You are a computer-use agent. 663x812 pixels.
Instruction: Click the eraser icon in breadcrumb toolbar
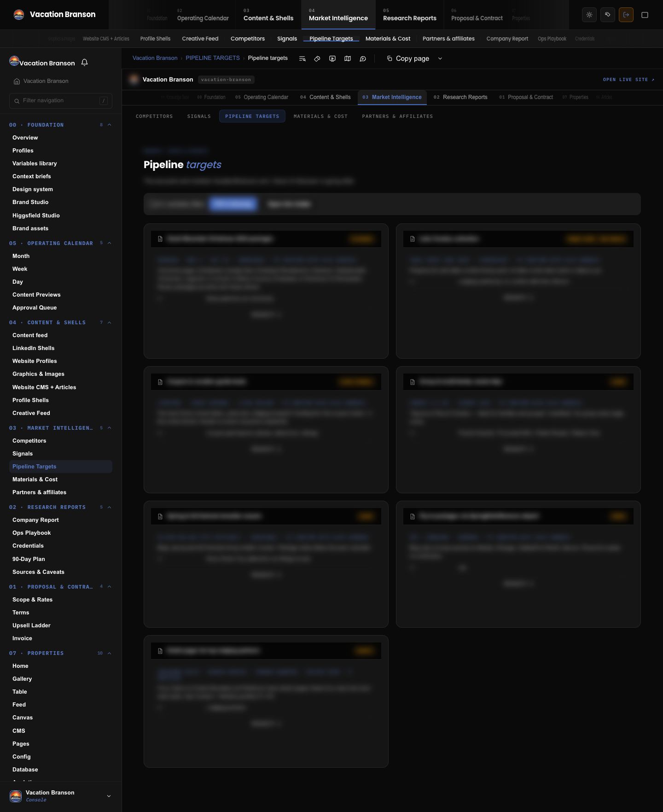tap(317, 58)
